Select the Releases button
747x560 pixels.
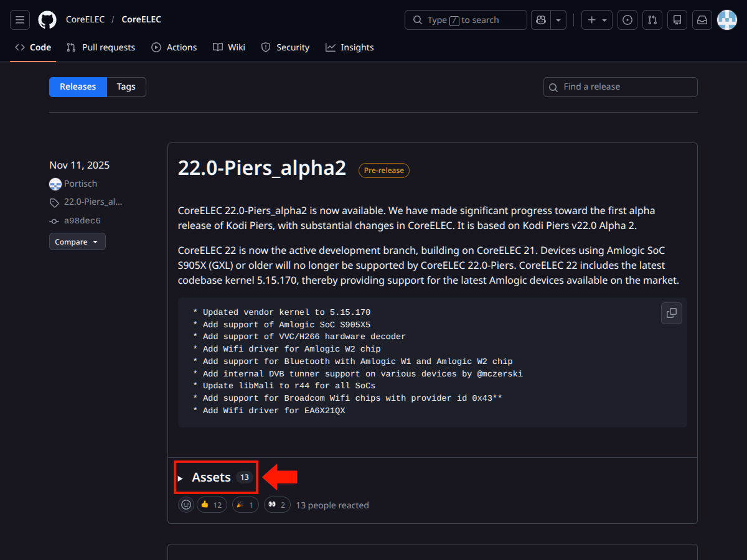[78, 87]
